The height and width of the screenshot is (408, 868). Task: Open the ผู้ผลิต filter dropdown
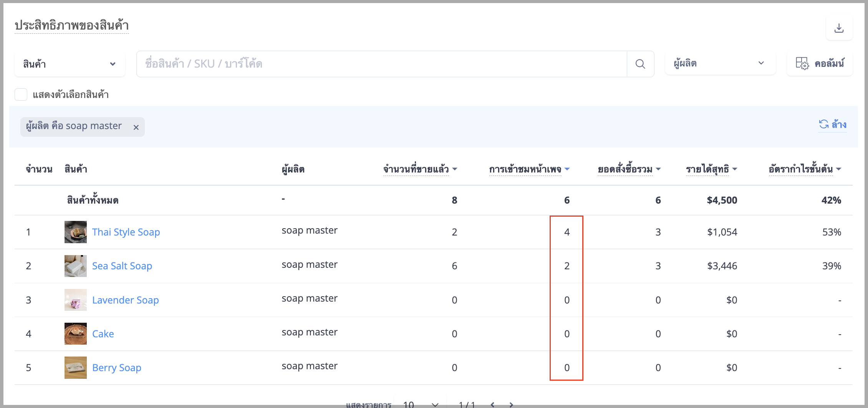720,63
